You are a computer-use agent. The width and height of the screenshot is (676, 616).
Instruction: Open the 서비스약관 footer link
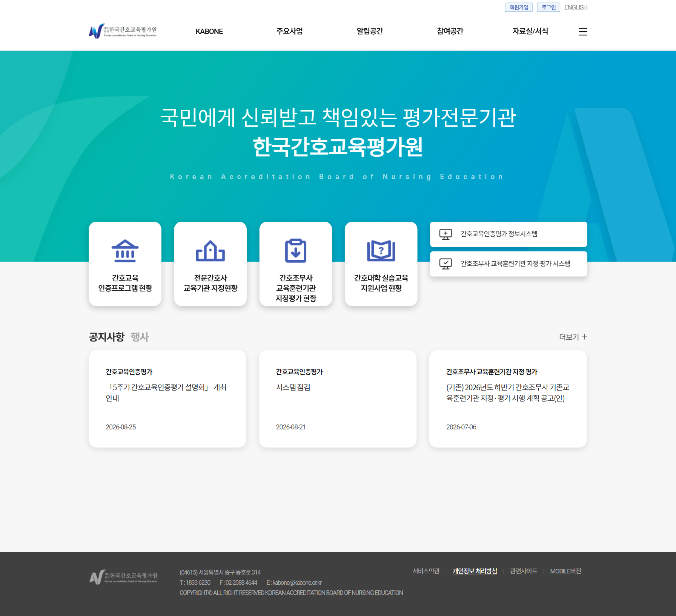coord(426,571)
